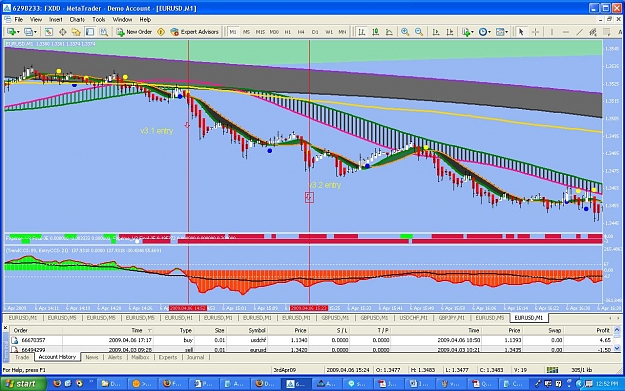Image resolution: width=625 pixels, height=391 pixels.
Task: Enable the Expert Advisors button
Action: pos(195,32)
